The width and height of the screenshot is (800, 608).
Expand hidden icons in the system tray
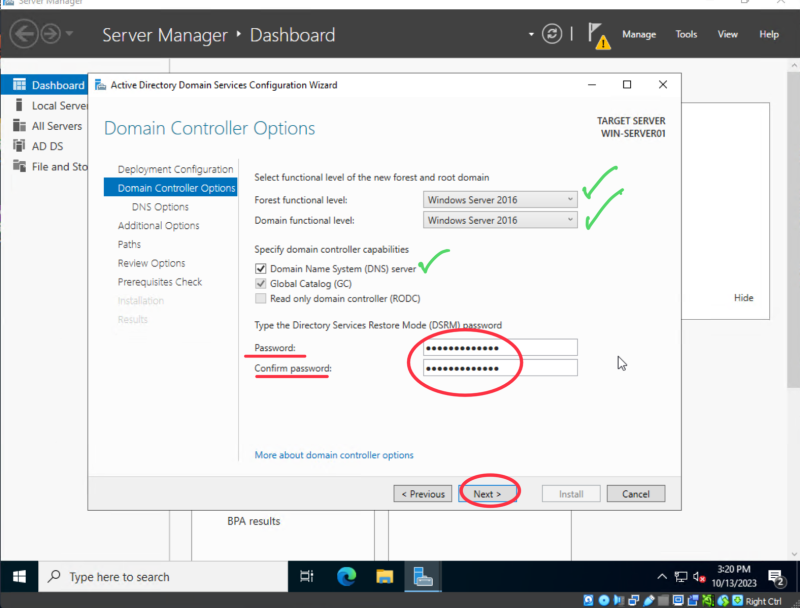click(x=662, y=576)
